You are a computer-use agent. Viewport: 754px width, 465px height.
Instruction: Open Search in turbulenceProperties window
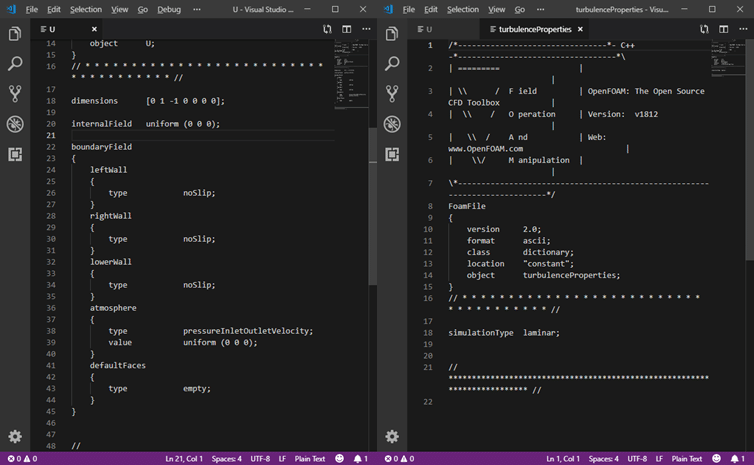(392, 63)
